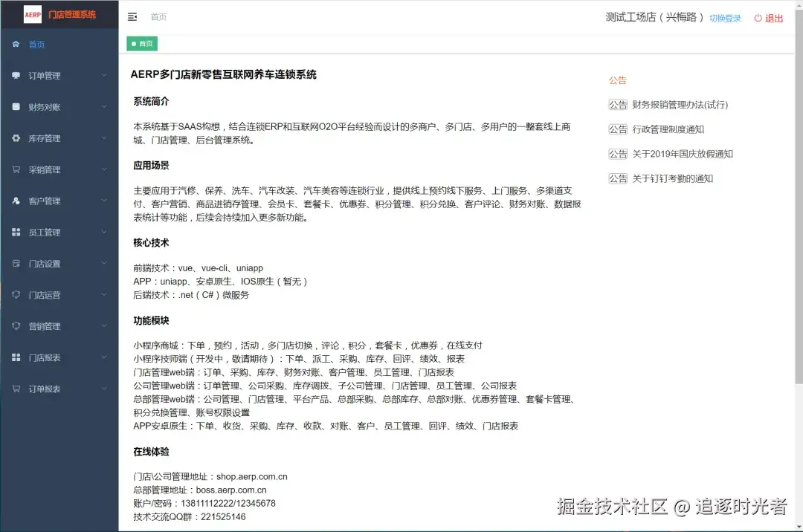Click the 采销管理 cart icon
Image resolution: width=803 pixels, height=532 pixels.
point(16,169)
